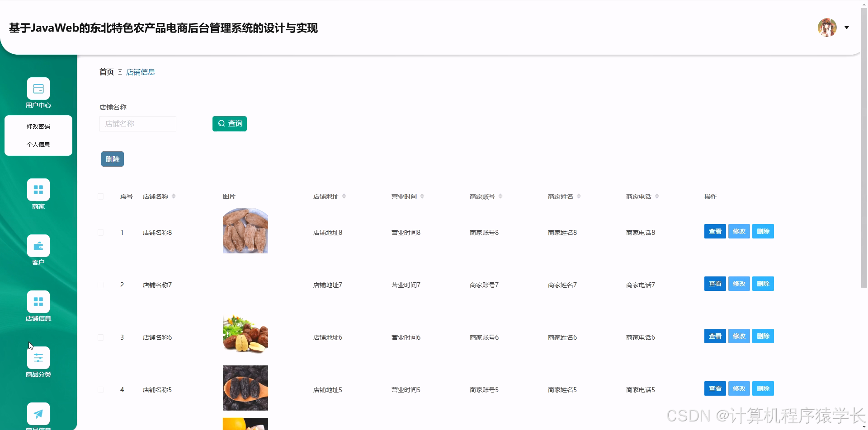Click the 店铺名称7 cell
The width and height of the screenshot is (868, 430).
(x=157, y=285)
